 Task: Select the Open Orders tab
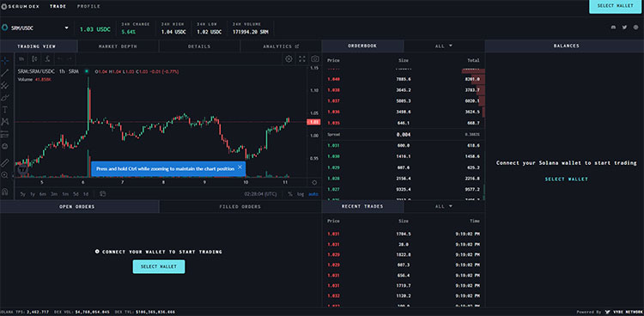click(79, 206)
